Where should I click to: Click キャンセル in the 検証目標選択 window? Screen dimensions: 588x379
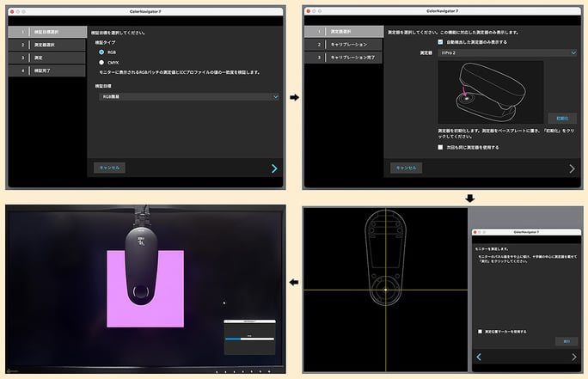(x=110, y=168)
